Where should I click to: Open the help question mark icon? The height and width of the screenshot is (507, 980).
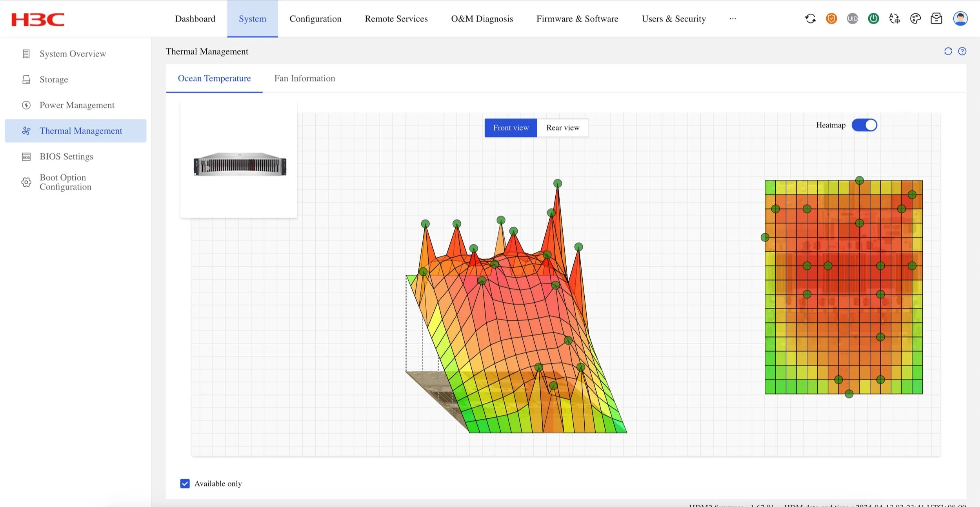(962, 51)
